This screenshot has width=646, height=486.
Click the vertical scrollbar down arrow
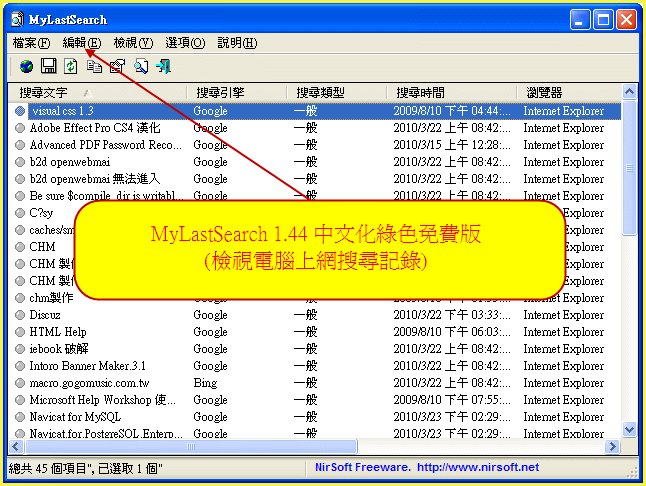pos(629,429)
